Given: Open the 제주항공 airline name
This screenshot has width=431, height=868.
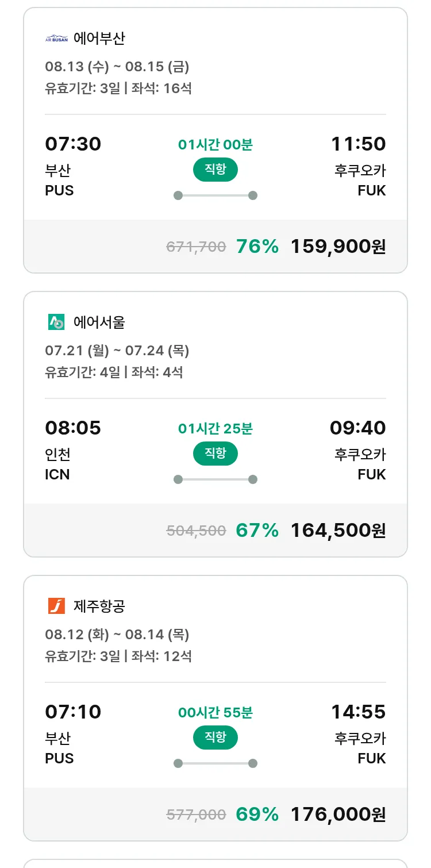Looking at the screenshot, I should pos(99,606).
